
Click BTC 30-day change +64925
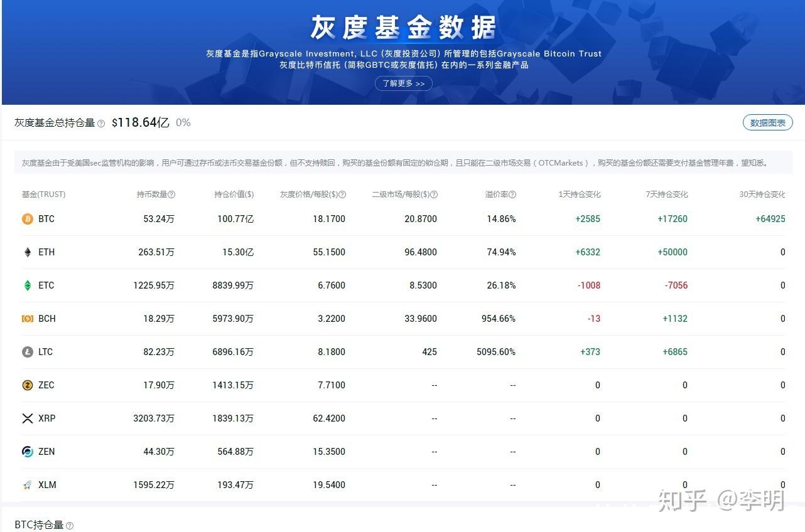[770, 219]
